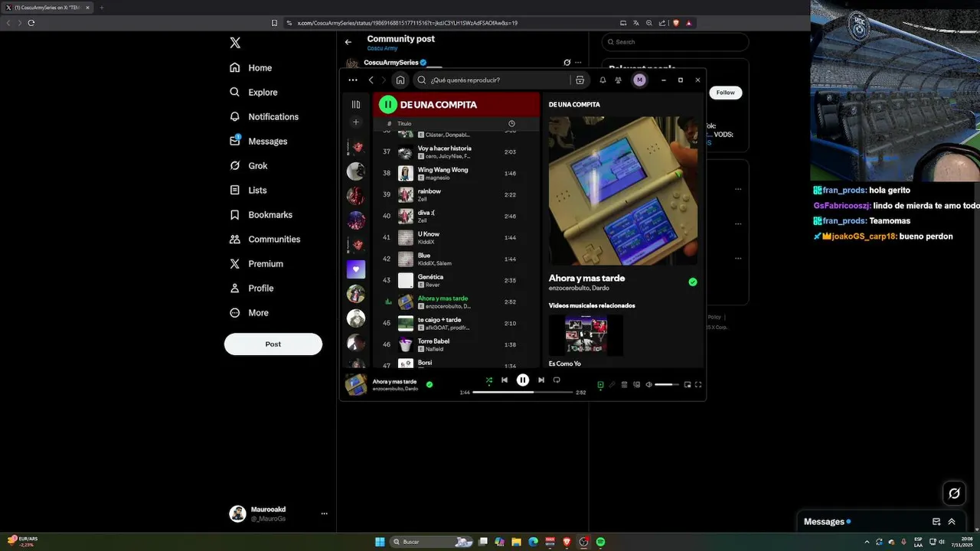Screen dimensions: 980x551
Task: Go back in Spotify navigation
Action: click(371, 80)
